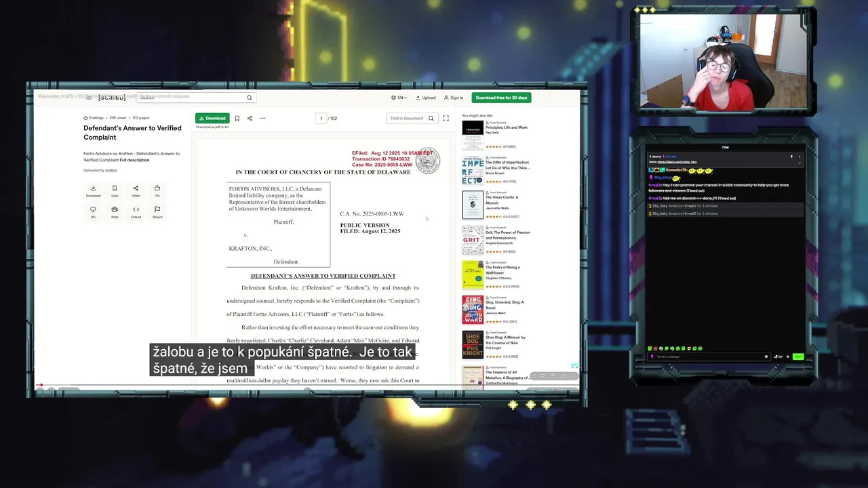Screen dimensions: 868x488
Task: Click Upload in the top bar
Action: click(x=426, y=98)
